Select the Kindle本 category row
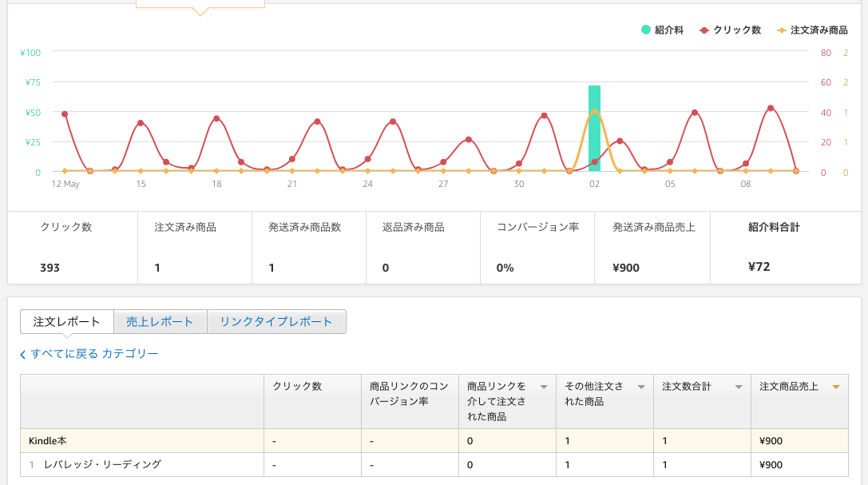The width and height of the screenshot is (868, 485). 434,441
